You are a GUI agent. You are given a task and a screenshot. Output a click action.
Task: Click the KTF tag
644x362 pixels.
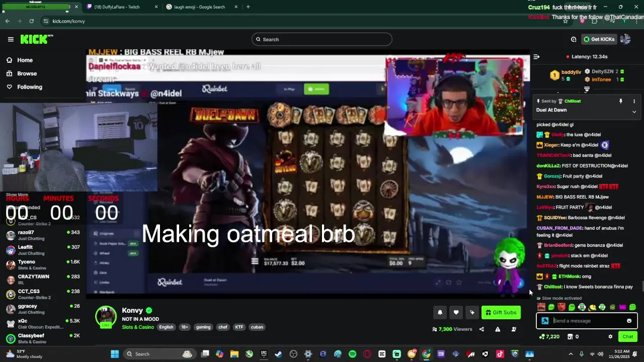[239, 327]
